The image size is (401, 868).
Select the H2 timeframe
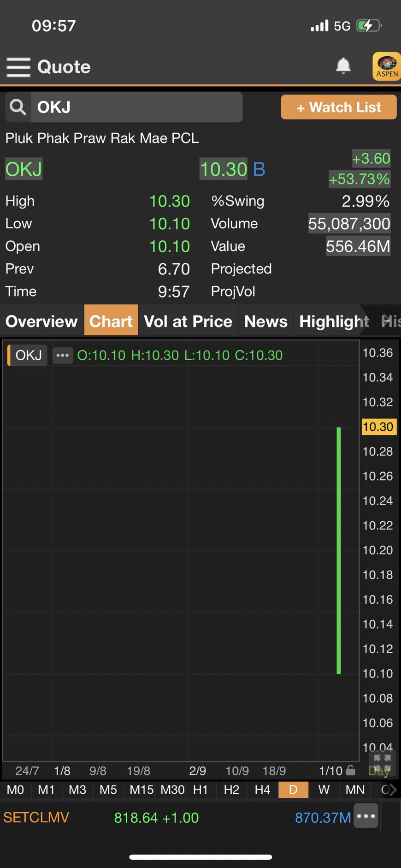pyautogui.click(x=231, y=790)
